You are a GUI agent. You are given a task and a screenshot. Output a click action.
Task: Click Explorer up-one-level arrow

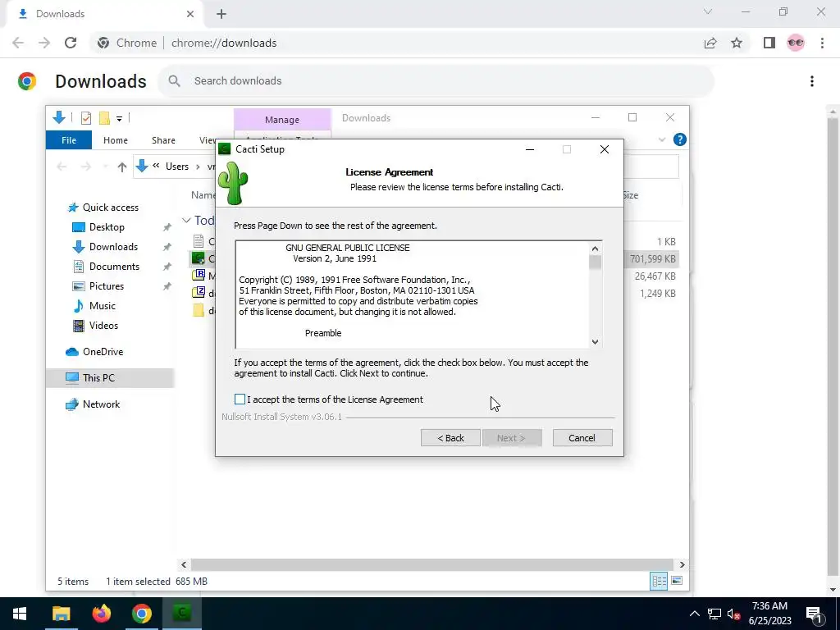pyautogui.click(x=122, y=167)
